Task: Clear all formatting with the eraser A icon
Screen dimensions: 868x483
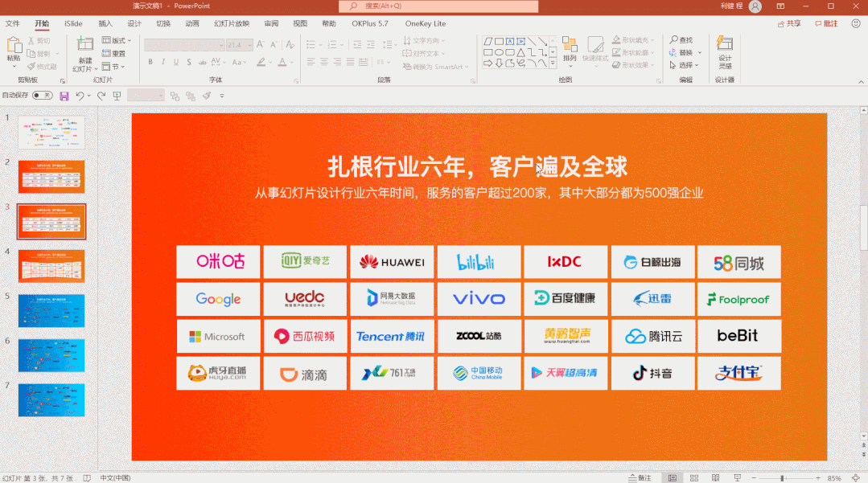Action: [x=290, y=44]
